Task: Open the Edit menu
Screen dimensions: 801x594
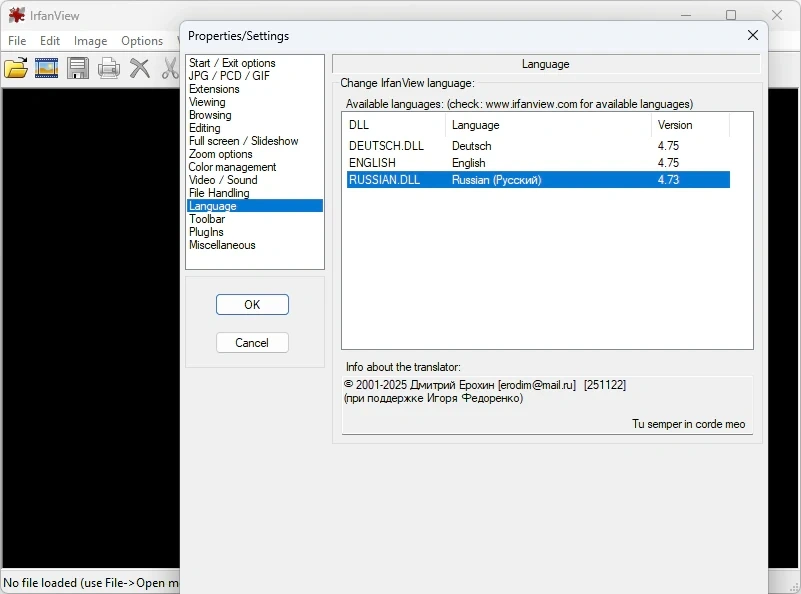Action: [x=50, y=41]
